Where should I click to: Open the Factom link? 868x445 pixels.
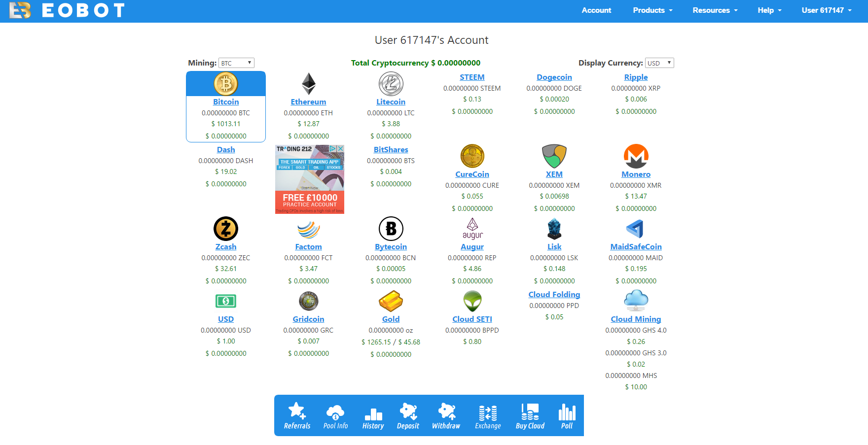pyautogui.click(x=309, y=247)
